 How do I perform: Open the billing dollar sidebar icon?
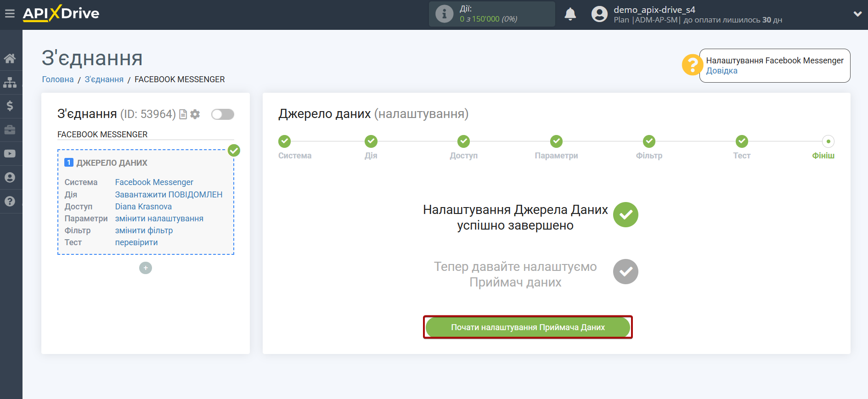10,106
